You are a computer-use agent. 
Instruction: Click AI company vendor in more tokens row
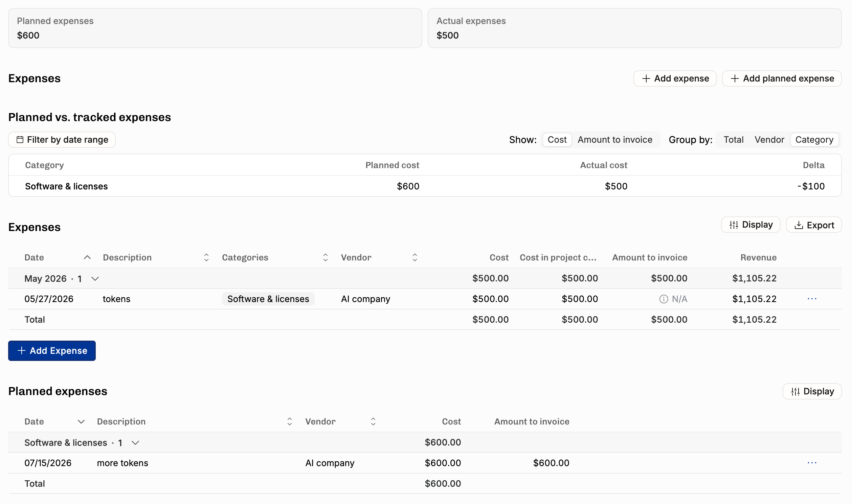[330, 463]
